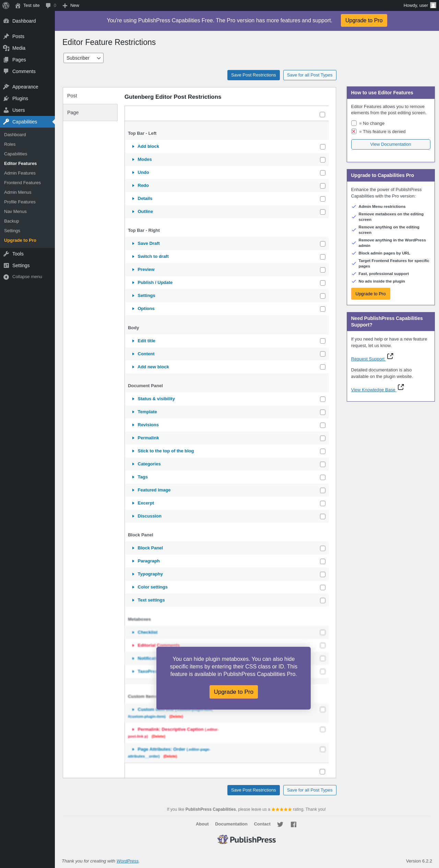Click the user avatar next to Howdy

point(433,5)
